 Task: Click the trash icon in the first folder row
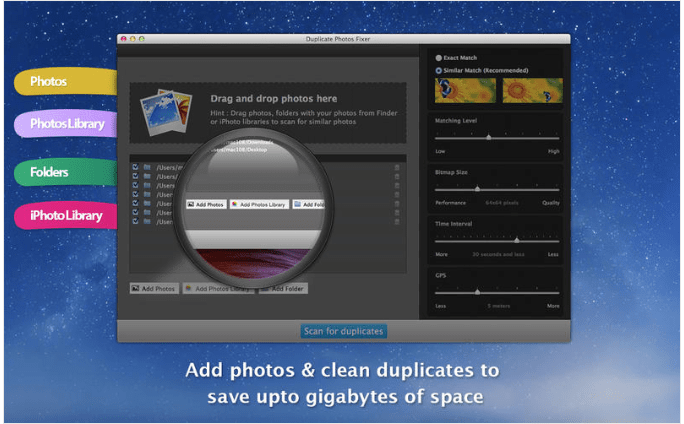tap(397, 167)
